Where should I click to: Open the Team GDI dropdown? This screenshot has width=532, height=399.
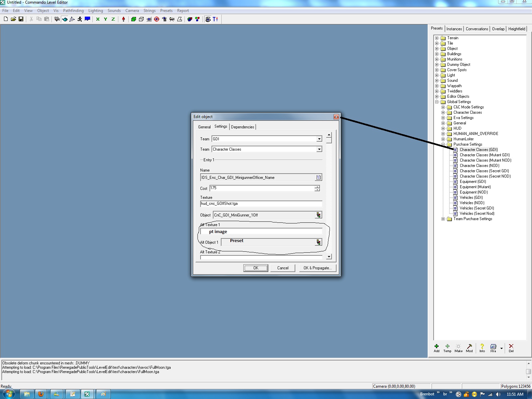pos(319,139)
